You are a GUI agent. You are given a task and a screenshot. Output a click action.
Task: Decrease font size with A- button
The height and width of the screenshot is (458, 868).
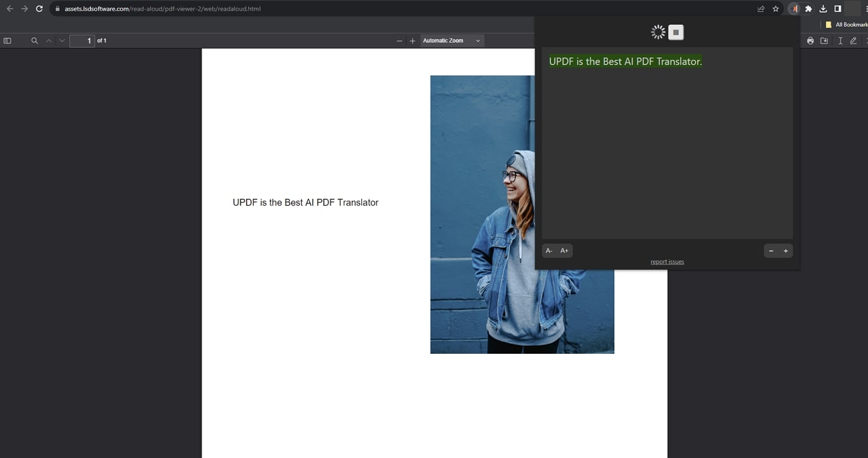(x=549, y=251)
